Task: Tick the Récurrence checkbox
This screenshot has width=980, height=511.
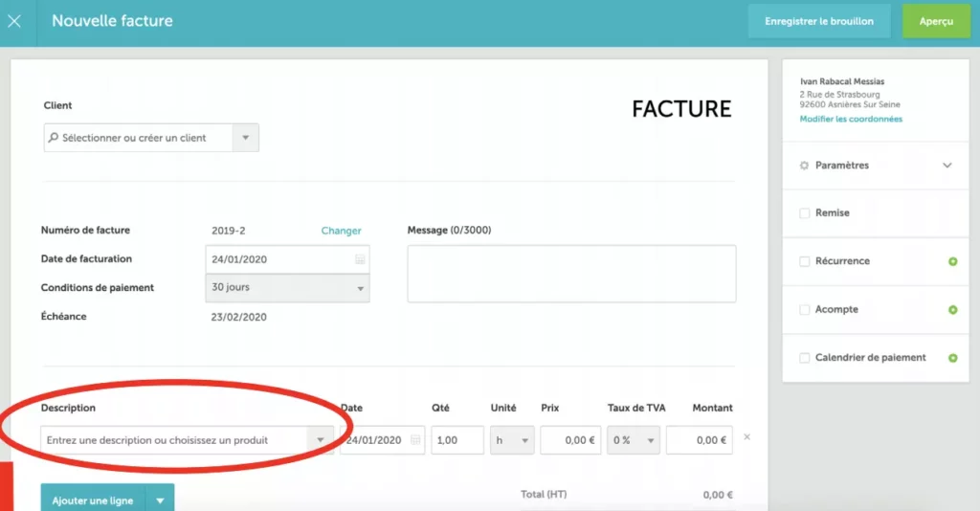Action: 805,261
